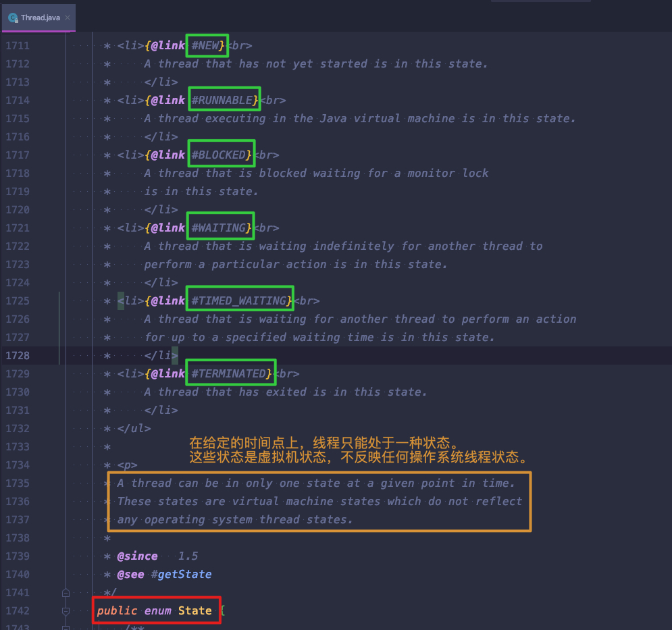Click line number 1711 in gutter
Image resolution: width=672 pixels, height=630 pixels.
click(x=18, y=46)
